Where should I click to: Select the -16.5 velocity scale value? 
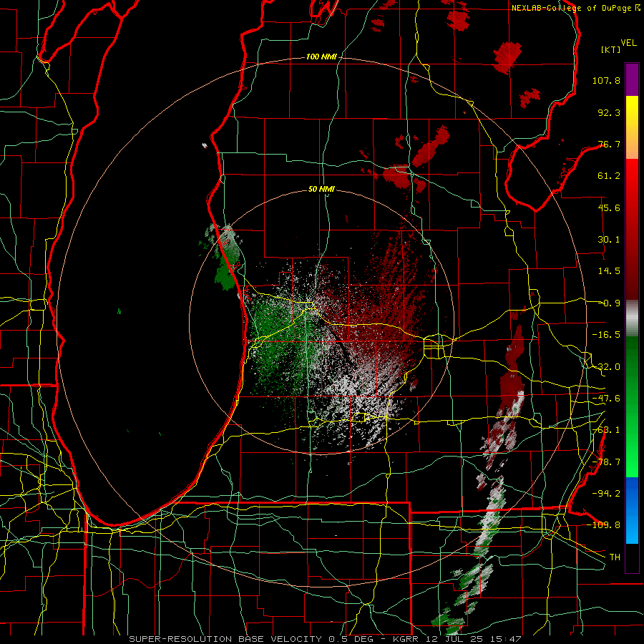point(606,335)
